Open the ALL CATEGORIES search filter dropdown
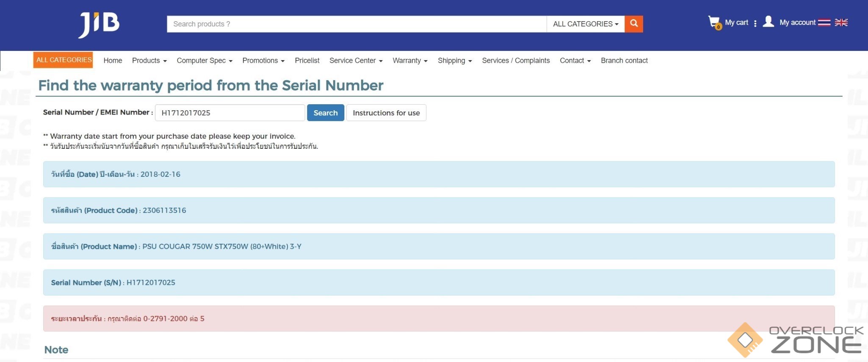This screenshot has width=868, height=362. (585, 24)
